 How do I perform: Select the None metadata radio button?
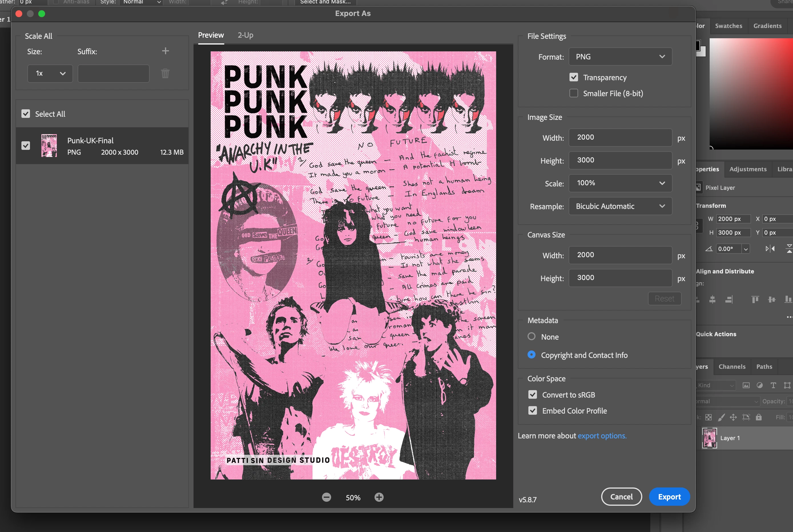[x=532, y=336]
